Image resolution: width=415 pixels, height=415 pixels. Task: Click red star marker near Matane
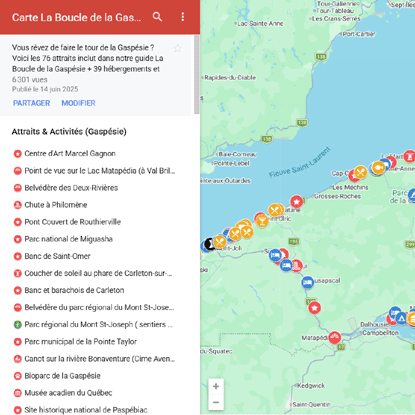[x=296, y=202]
